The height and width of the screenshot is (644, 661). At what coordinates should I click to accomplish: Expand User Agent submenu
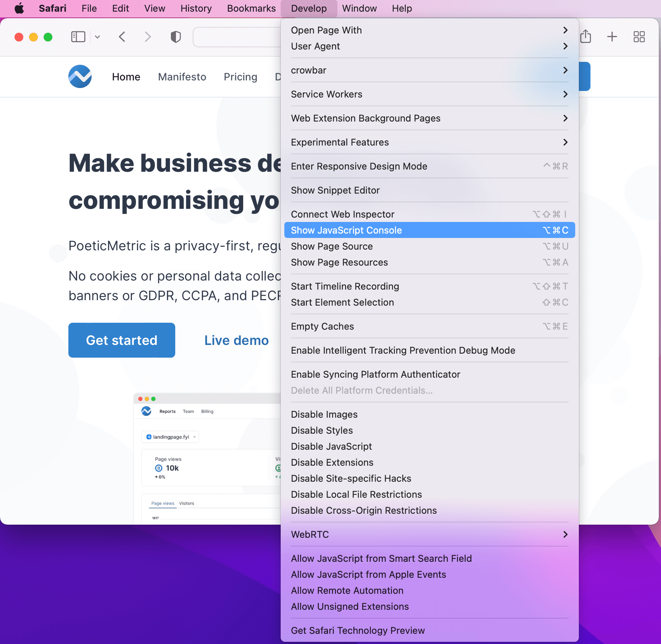click(x=429, y=46)
